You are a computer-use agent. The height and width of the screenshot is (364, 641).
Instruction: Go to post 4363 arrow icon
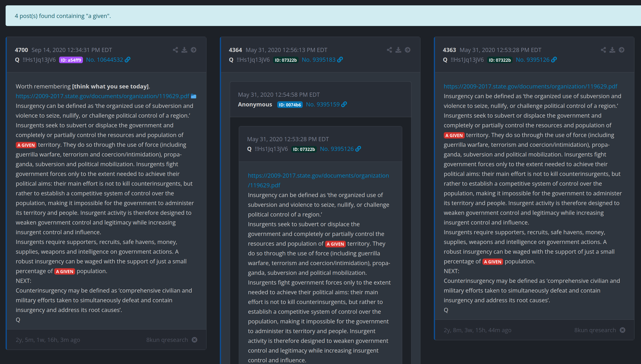click(x=622, y=50)
